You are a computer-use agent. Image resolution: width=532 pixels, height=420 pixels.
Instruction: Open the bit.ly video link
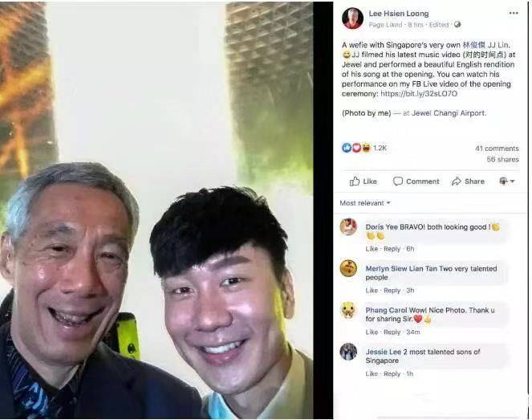tap(419, 94)
